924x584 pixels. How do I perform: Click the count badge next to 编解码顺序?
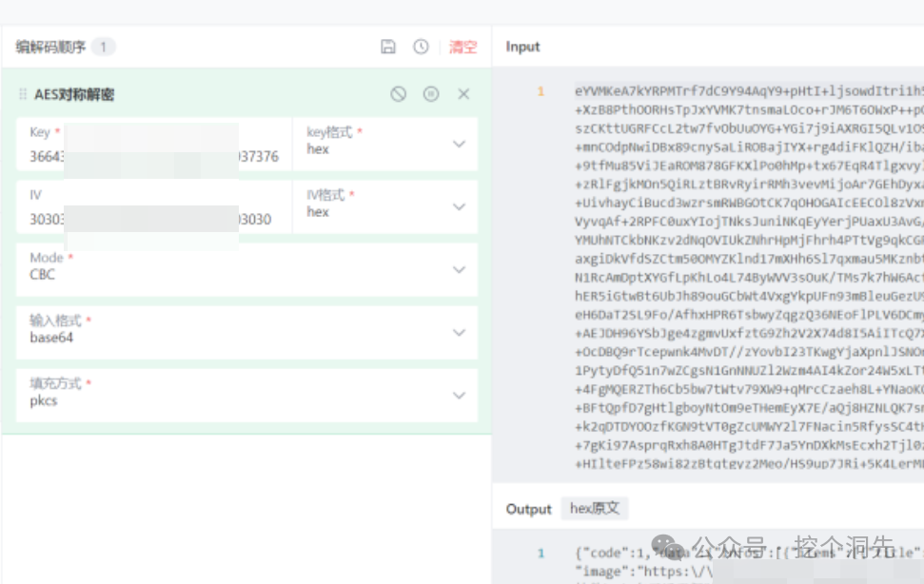(103, 48)
